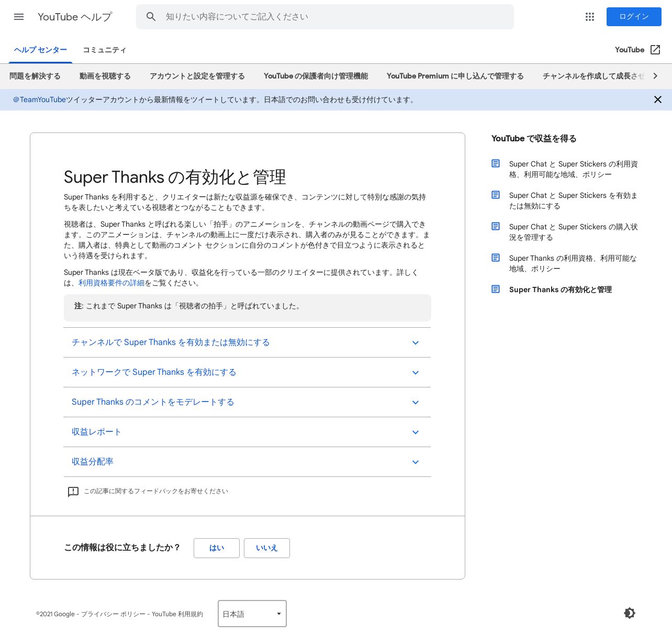Click document icon beside Super Stickers を有効または無効にする
The width and height of the screenshot is (672, 634).
point(496,195)
